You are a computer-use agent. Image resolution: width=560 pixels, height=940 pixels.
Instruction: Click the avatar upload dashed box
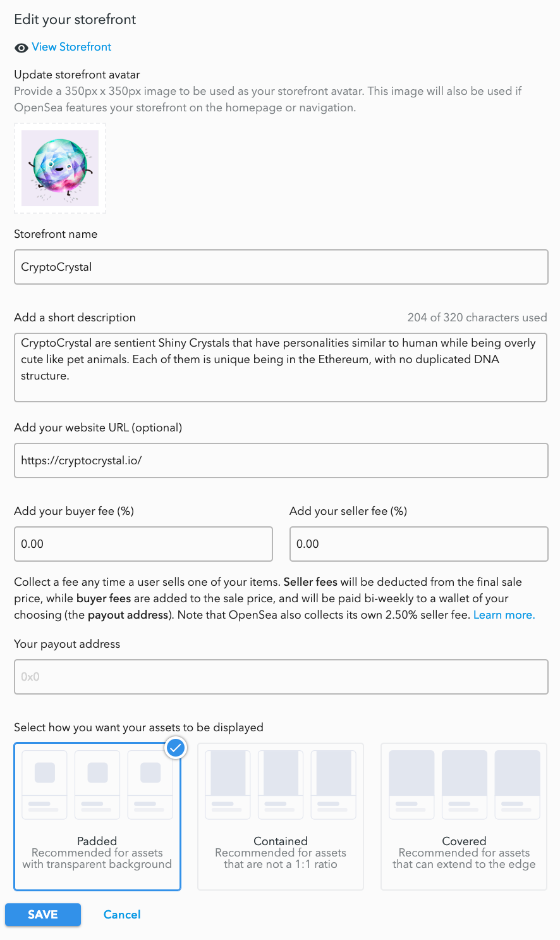coord(60,168)
